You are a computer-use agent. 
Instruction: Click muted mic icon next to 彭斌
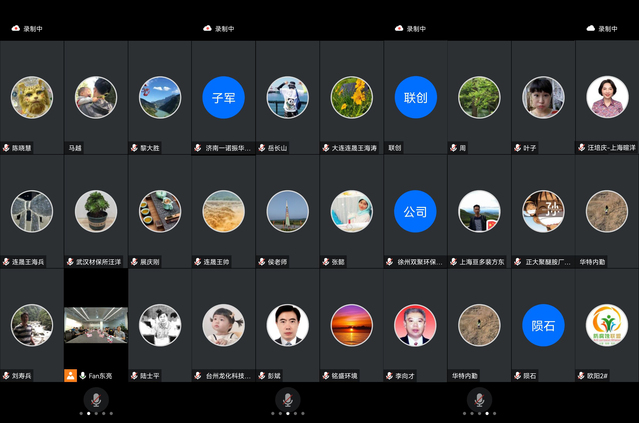262,376
